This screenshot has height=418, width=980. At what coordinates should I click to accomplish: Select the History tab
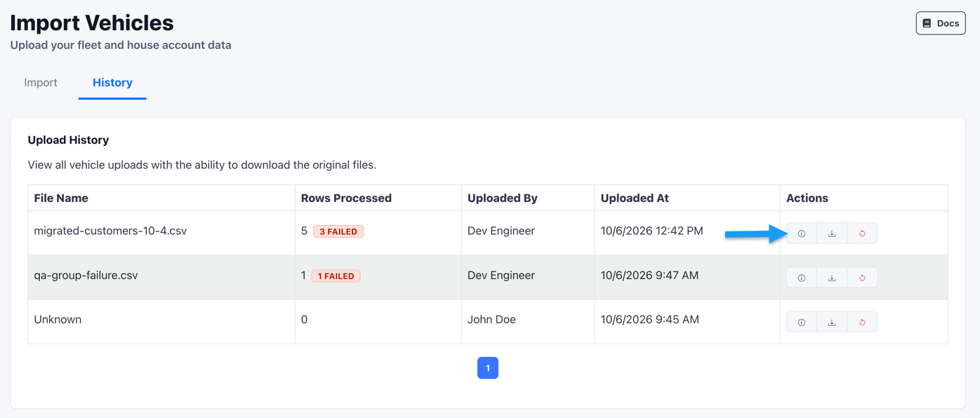112,83
